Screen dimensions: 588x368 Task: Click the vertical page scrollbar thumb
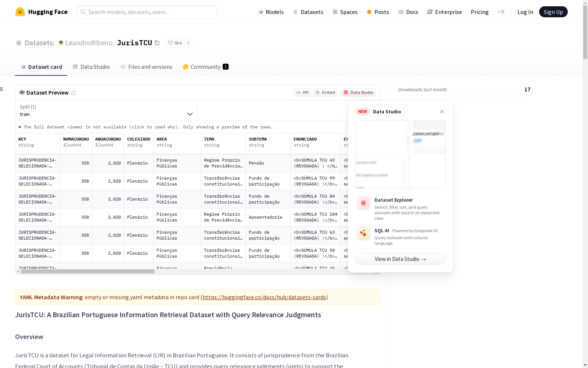(x=585, y=32)
